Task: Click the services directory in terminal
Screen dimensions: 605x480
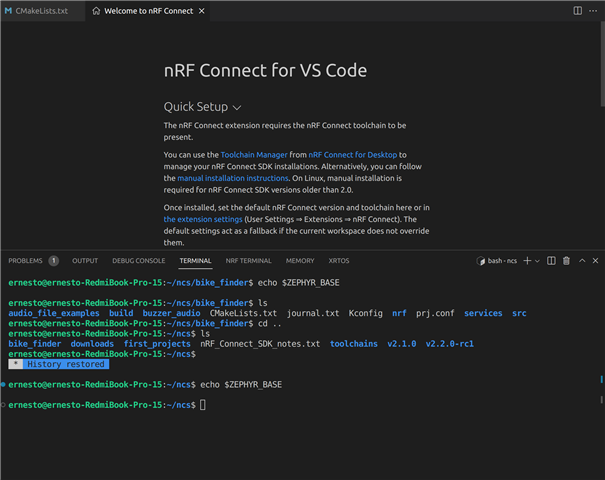Action: point(483,313)
